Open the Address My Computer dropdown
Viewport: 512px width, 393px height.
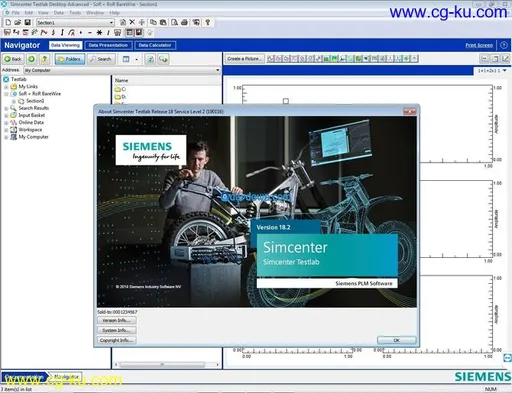click(x=218, y=70)
